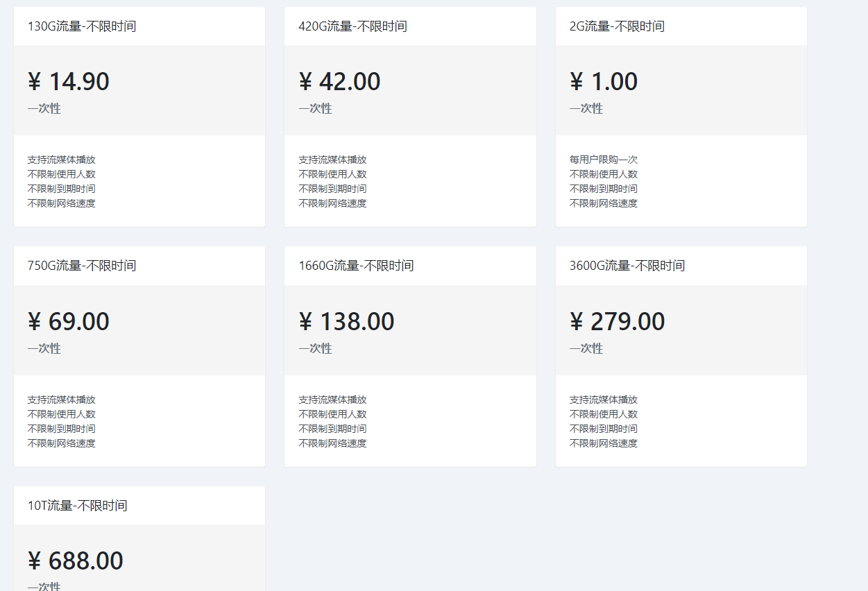Click 一次性 label under ¥ 42.00
This screenshot has width=868, height=591.
(316, 109)
